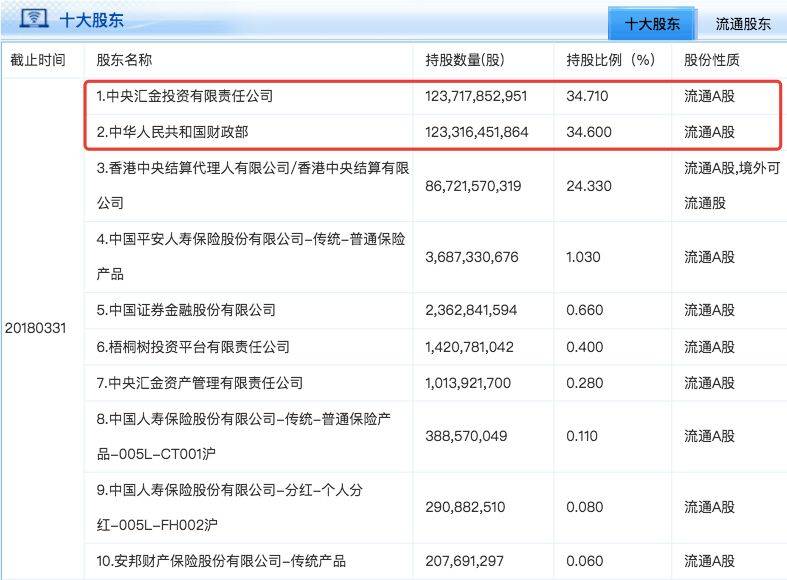Click the monitor icon beside 十大股东 title
This screenshot has width=787, height=580.
[34, 19]
